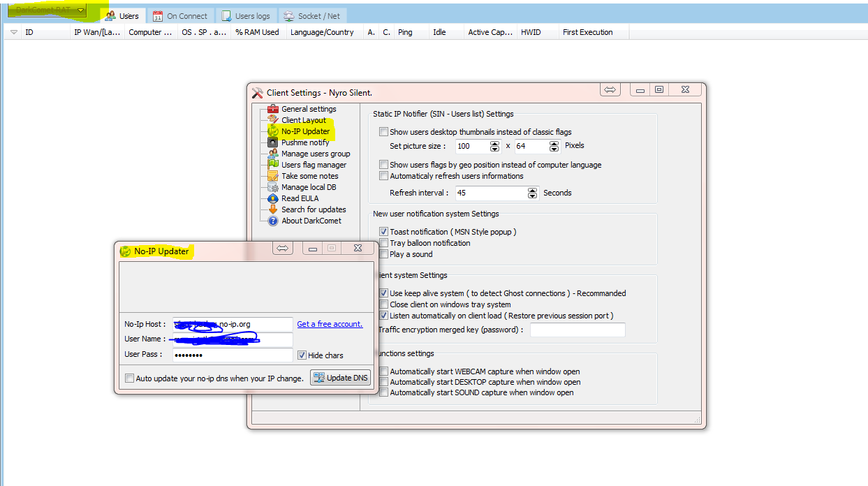The image size is (868, 486).
Task: Click the About DarkComet question icon
Action: coord(274,221)
